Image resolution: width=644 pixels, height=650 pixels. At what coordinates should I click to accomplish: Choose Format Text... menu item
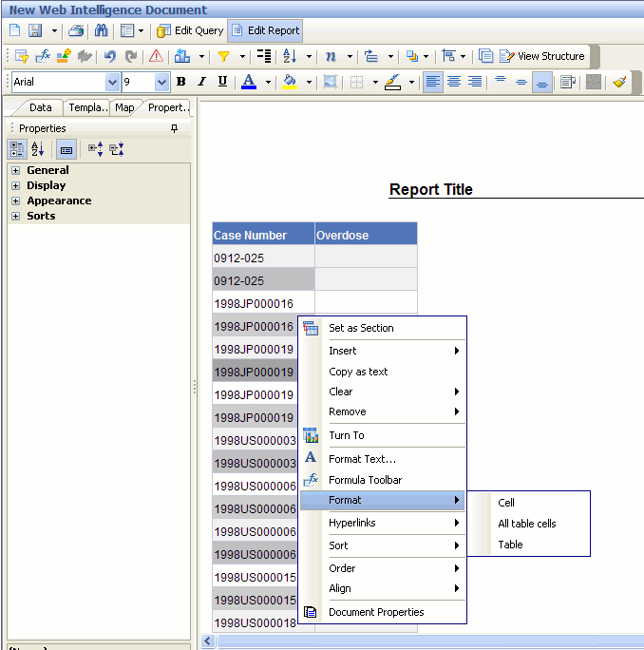click(x=383, y=459)
